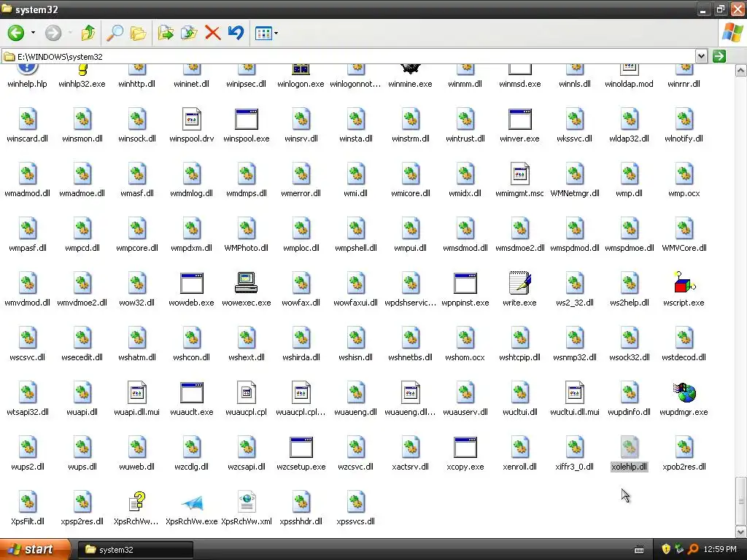
Task: Click the Undo toolbar icon
Action: tap(236, 33)
